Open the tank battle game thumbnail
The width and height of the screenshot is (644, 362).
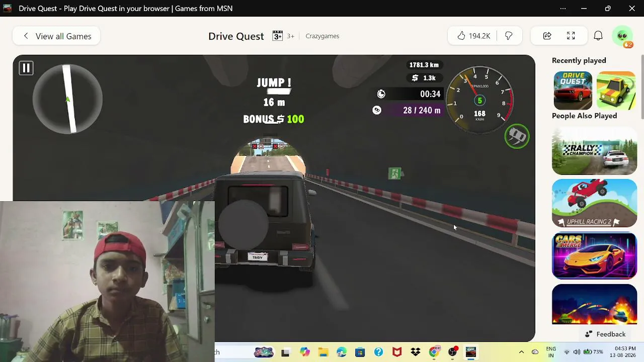(594, 305)
